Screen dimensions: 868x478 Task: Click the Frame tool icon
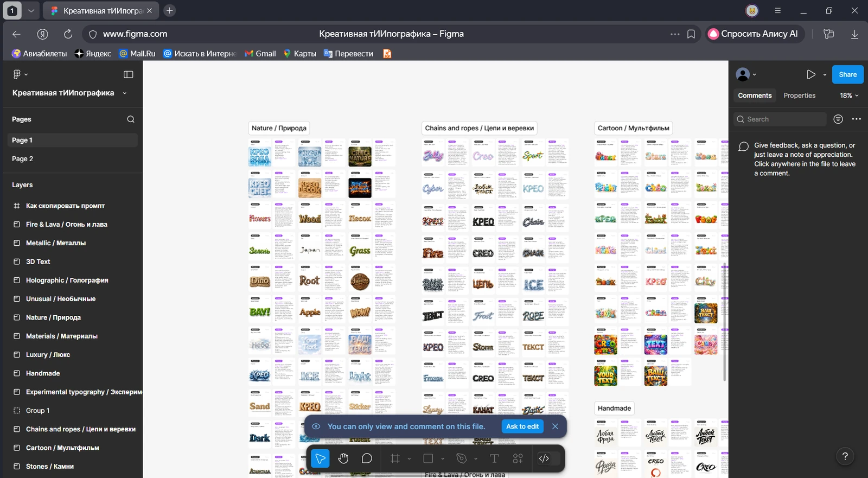point(395,458)
